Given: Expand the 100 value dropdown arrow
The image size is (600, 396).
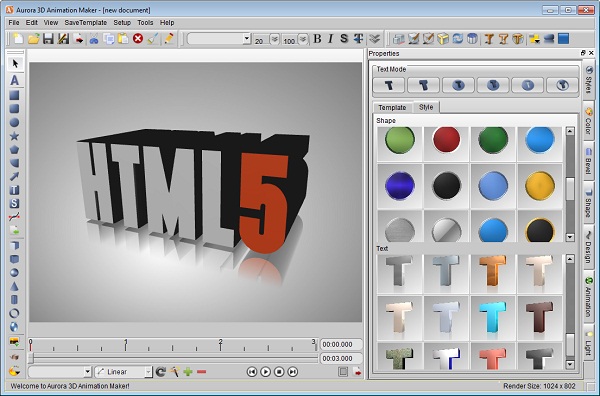Looking at the screenshot, I should (303, 39).
